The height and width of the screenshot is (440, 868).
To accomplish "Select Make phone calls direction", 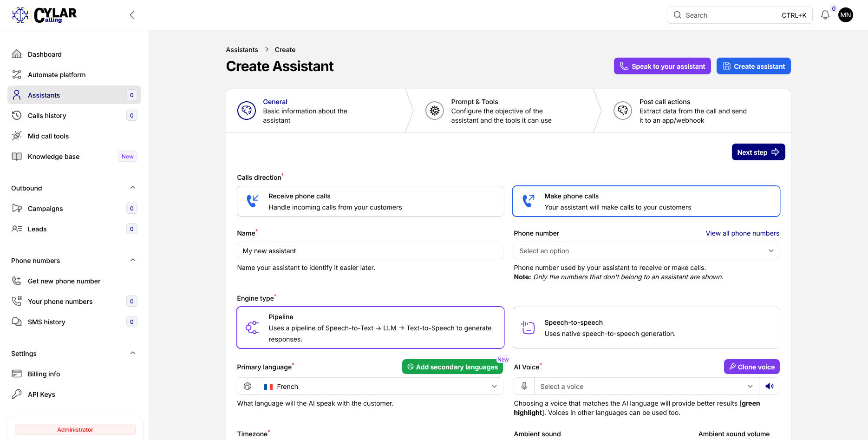I will coord(646,201).
